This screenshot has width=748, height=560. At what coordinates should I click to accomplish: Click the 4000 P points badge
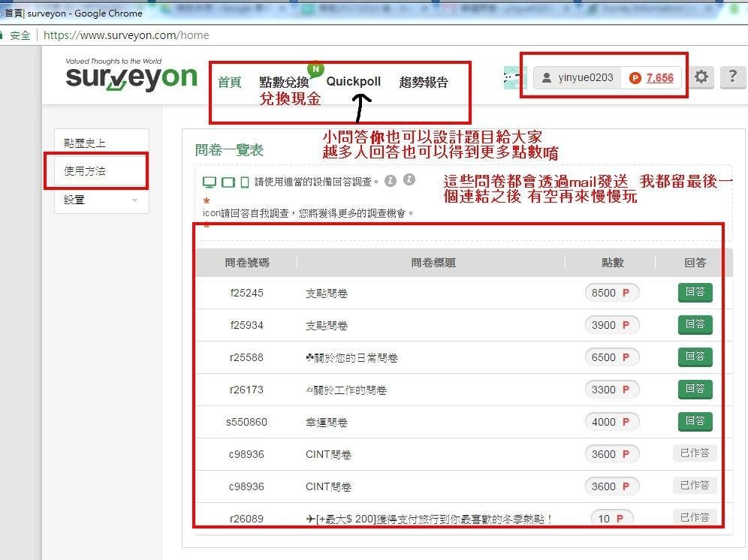[611, 422]
